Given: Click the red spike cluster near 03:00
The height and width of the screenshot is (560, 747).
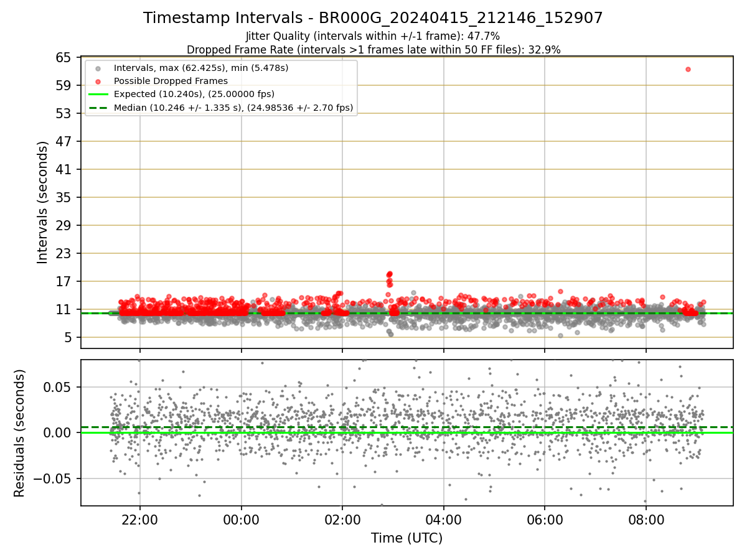Looking at the screenshot, I should (390, 278).
